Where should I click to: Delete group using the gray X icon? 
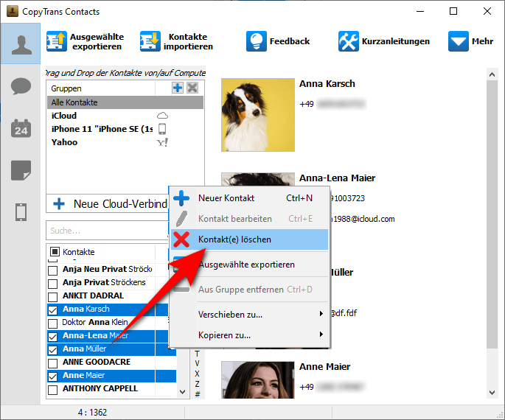point(192,88)
